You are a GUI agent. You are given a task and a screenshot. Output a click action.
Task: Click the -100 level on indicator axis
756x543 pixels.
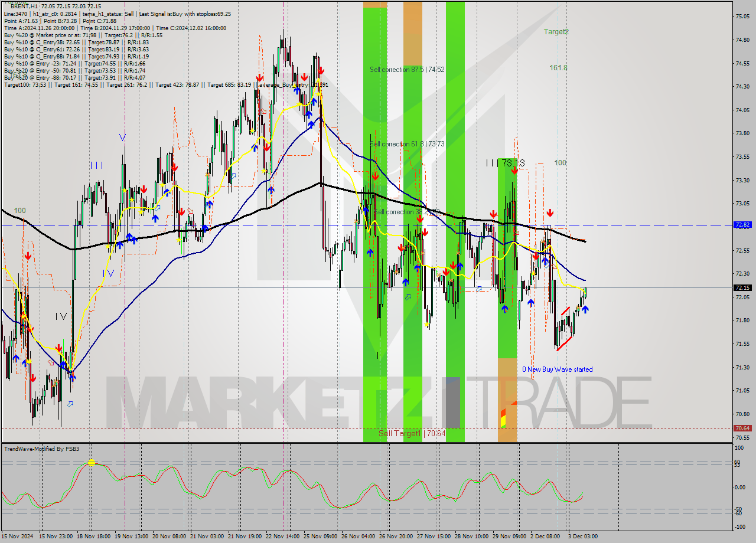tap(741, 526)
